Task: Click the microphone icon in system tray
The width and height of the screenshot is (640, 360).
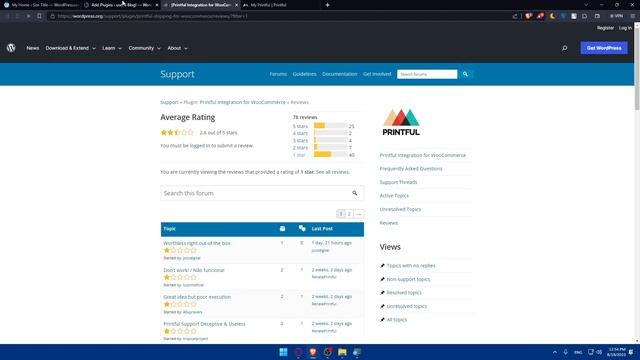Action: (x=566, y=352)
